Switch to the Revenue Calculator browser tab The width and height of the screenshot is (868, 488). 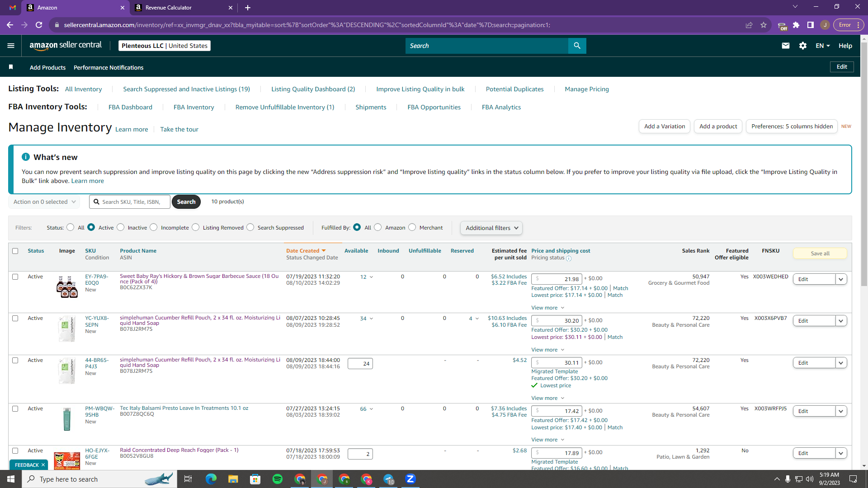point(184,8)
